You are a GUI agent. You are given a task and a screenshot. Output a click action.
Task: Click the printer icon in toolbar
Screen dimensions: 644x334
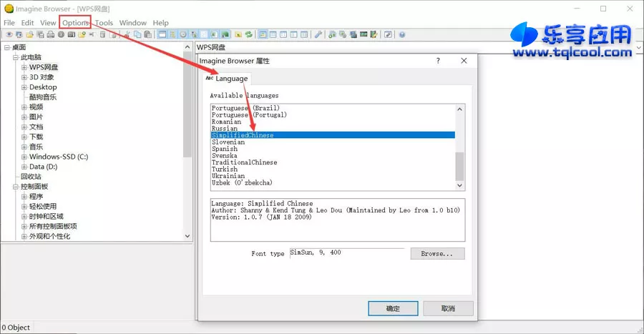pos(51,35)
